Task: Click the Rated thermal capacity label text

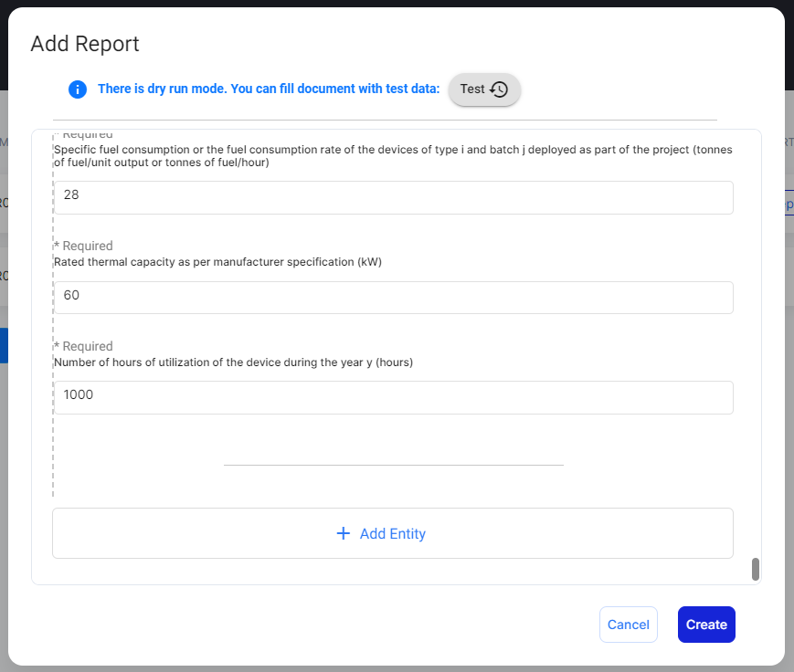Action: (x=217, y=262)
